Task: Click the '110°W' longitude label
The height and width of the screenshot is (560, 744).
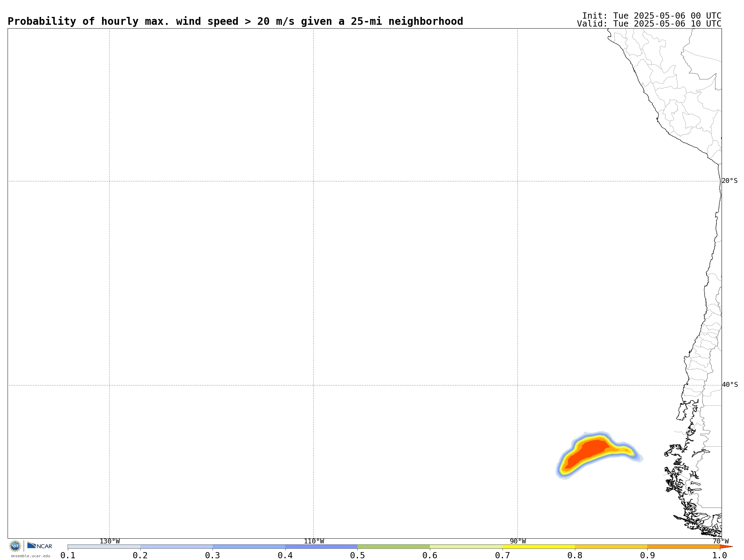Action: pos(314,541)
